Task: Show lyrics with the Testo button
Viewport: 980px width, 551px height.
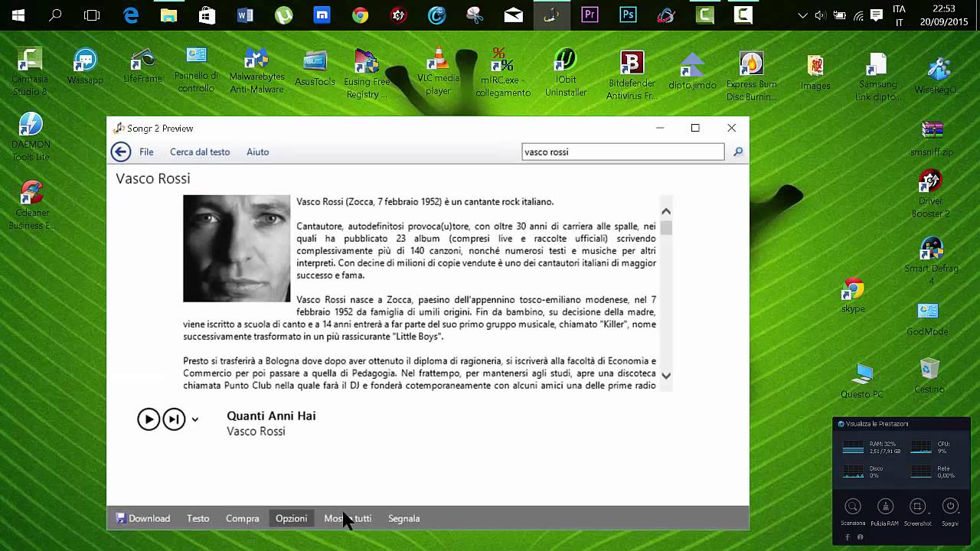Action: point(198,518)
